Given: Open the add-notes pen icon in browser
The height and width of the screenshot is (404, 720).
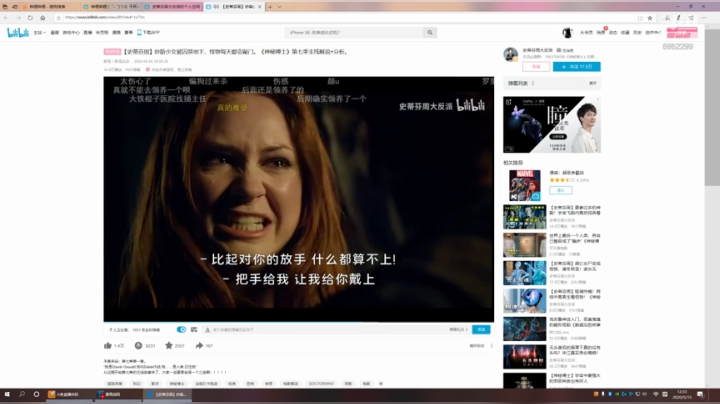Looking at the screenshot, I should 679,18.
